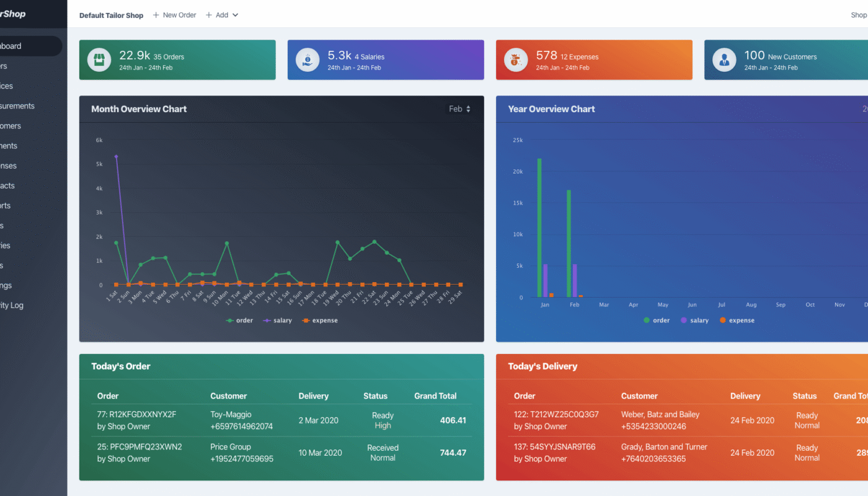Open the Feb month selector dropdown
The height and width of the screenshot is (496, 868).
[459, 109]
